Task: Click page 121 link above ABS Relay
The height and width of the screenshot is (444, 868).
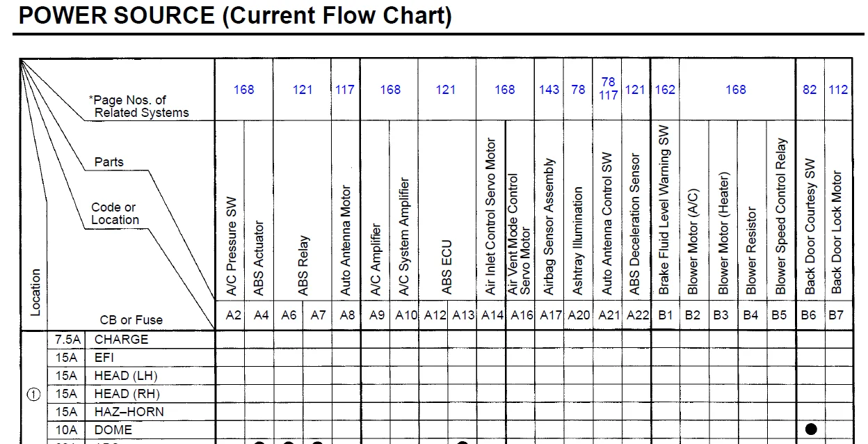Action: point(303,89)
